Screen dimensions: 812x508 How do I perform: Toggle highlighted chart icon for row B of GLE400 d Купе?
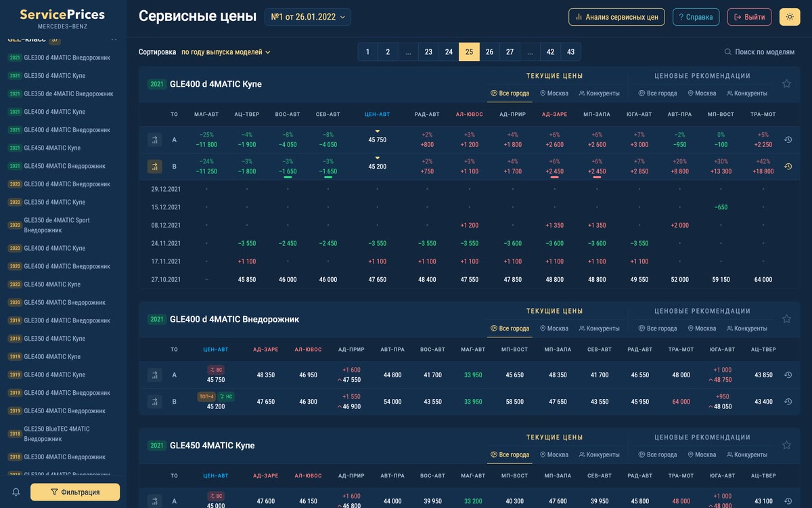(155, 167)
